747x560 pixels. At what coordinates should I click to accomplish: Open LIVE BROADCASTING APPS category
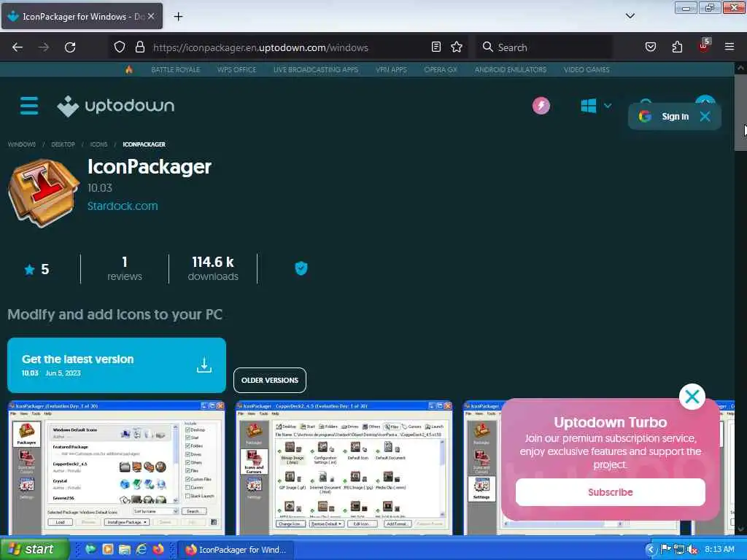tap(316, 69)
